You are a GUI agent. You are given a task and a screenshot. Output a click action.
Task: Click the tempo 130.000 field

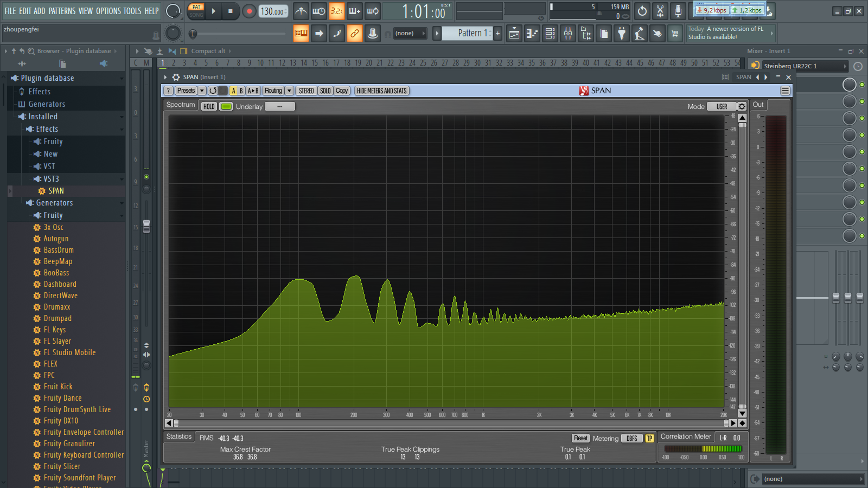(x=273, y=11)
